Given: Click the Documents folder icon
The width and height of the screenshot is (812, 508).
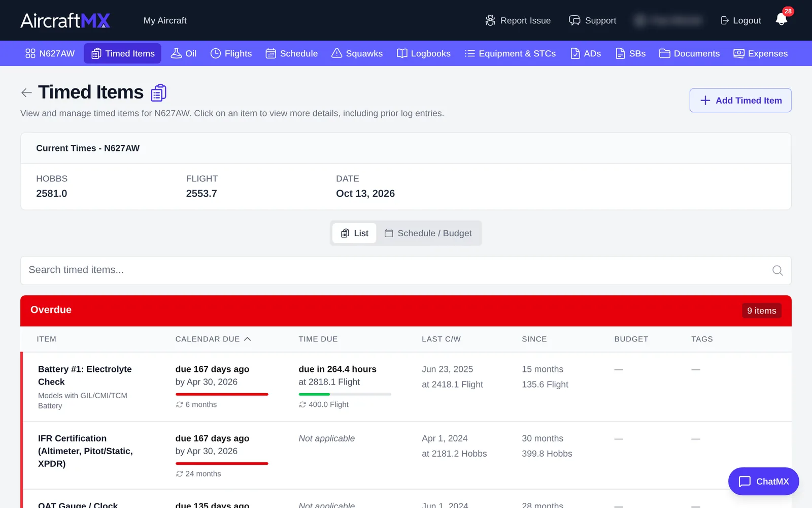Looking at the screenshot, I should (x=665, y=53).
